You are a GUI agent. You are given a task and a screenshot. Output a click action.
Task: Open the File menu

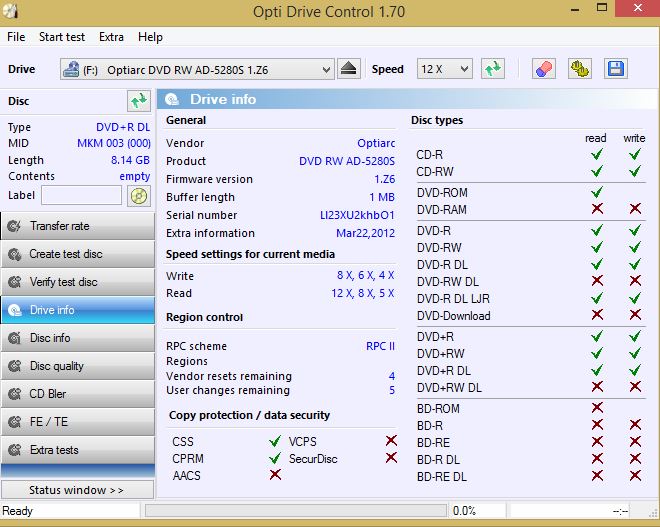tap(16, 37)
